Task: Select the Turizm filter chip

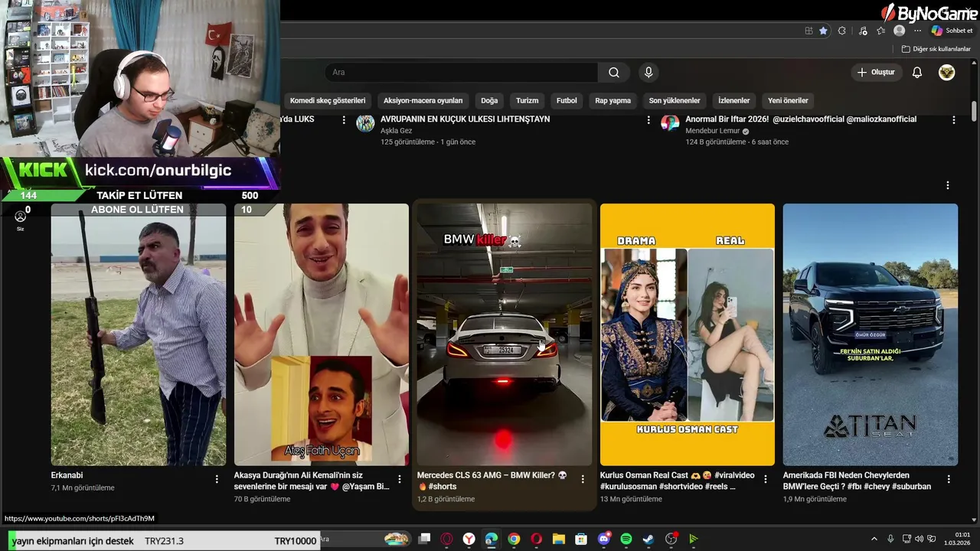Action: (527, 100)
